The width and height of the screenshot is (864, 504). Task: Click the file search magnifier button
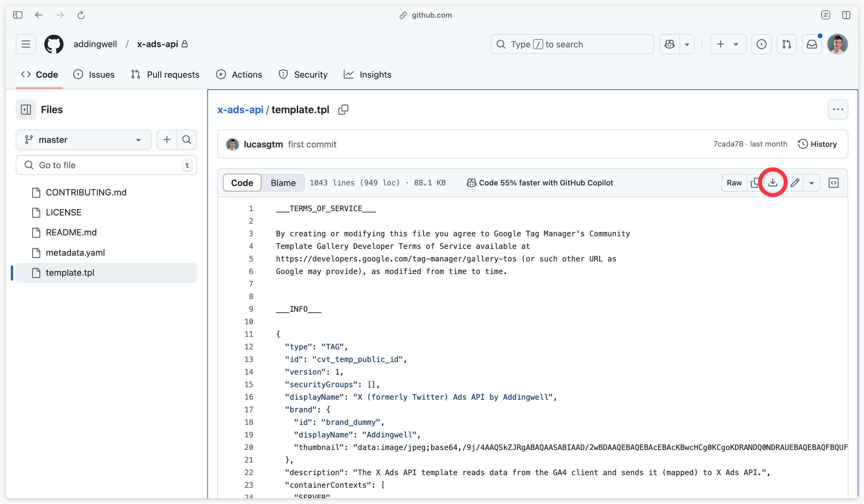pyautogui.click(x=187, y=140)
